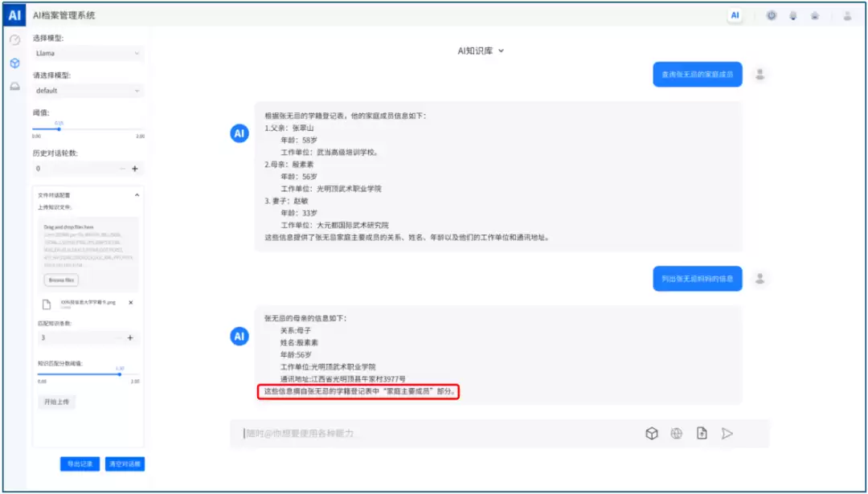The width and height of the screenshot is (868, 494).
Task: Click the text 年龄：58岁
Action: pyautogui.click(x=299, y=140)
